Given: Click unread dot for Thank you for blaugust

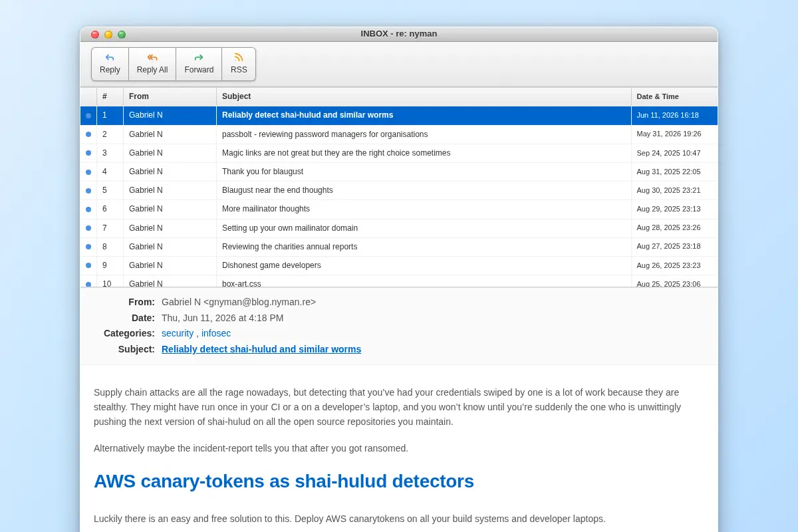Looking at the screenshot, I should (88, 172).
